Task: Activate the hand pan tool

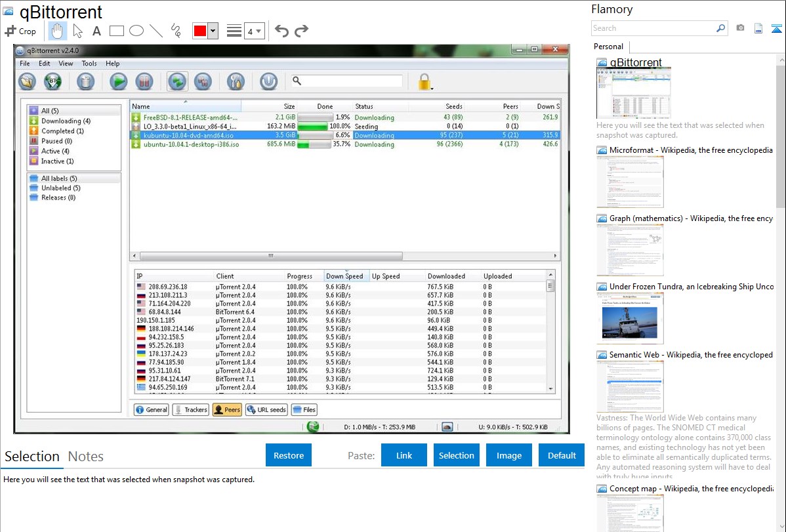Action: click(58, 31)
